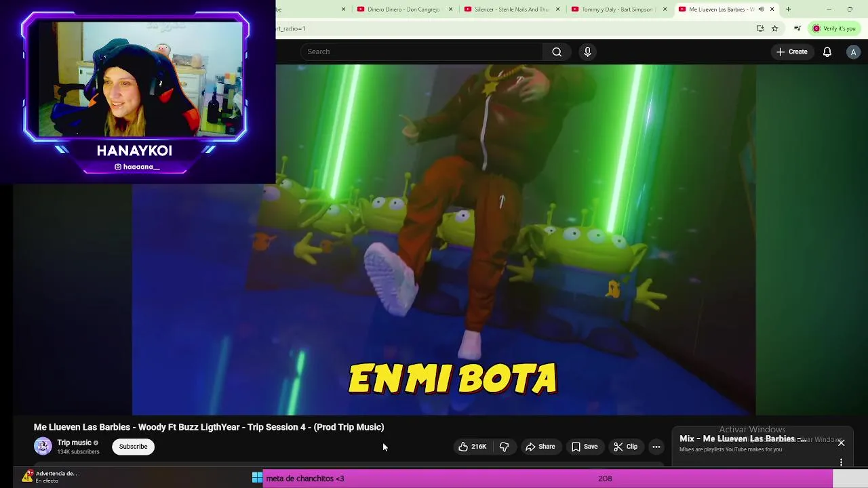Close the leftmost partially shown tab
Screen dimensions: 868x488
pyautogui.click(x=343, y=9)
